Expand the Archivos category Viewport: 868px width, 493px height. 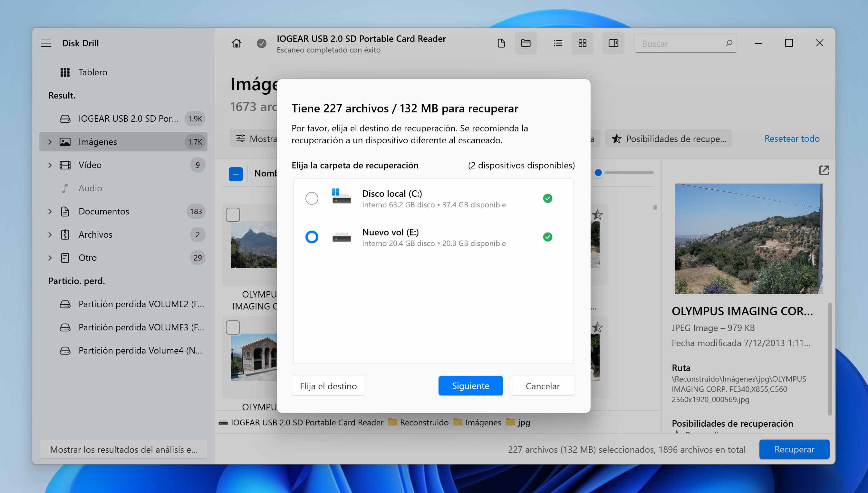[x=50, y=234]
